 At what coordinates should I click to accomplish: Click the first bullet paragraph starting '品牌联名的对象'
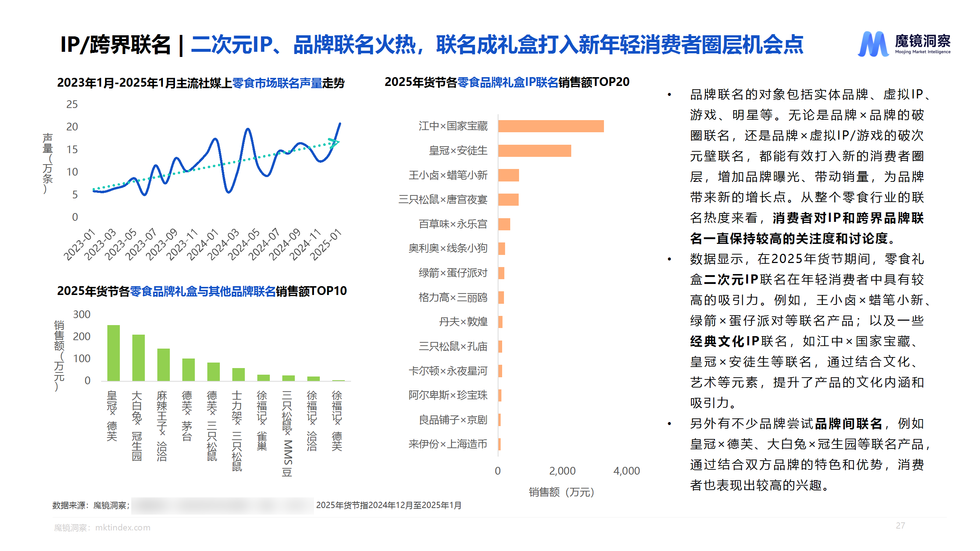coord(810,166)
